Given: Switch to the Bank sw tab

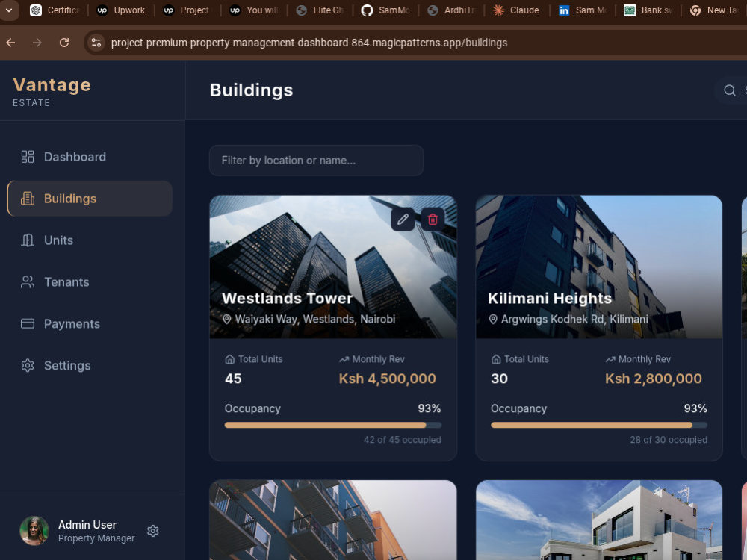Looking at the screenshot, I should 648,10.
